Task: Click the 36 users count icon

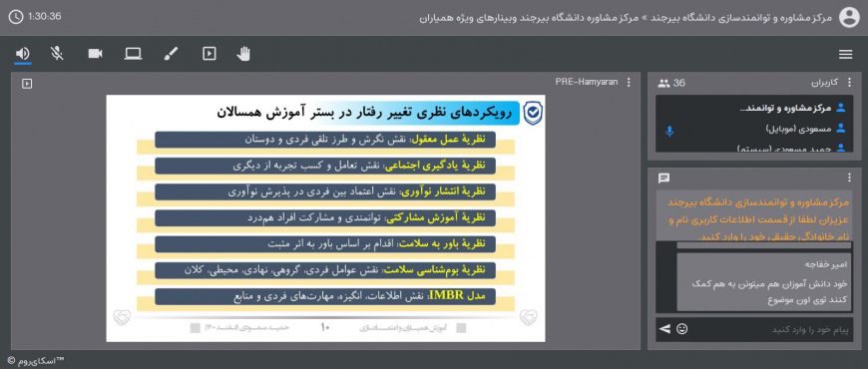Action: [x=671, y=83]
